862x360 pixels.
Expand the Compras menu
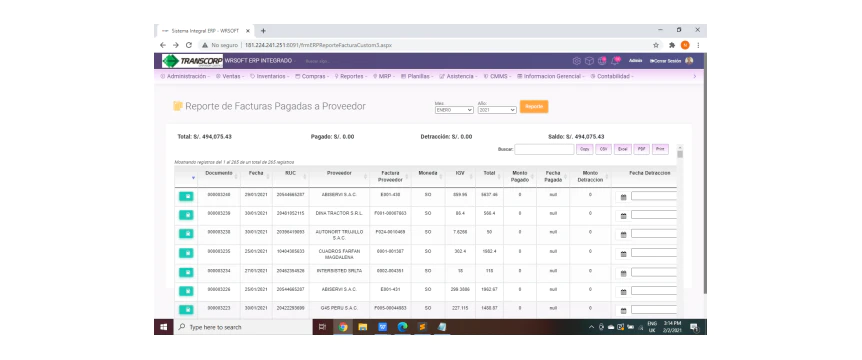(312, 76)
